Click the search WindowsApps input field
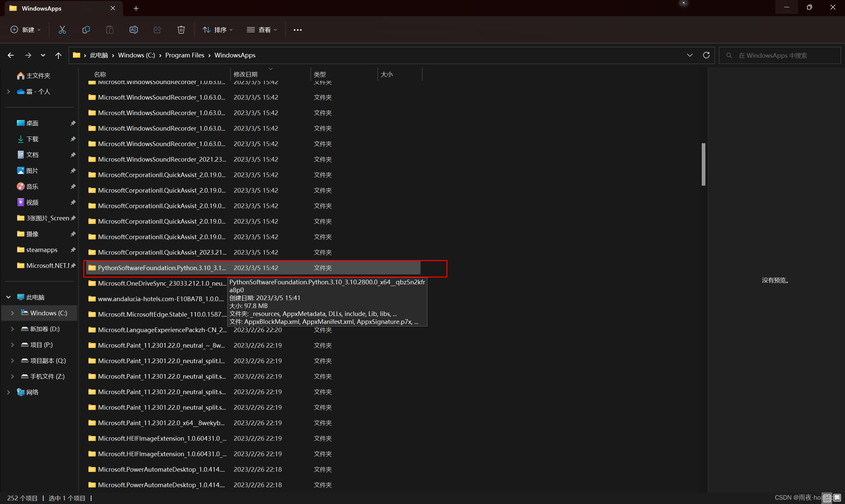 pyautogui.click(x=780, y=55)
